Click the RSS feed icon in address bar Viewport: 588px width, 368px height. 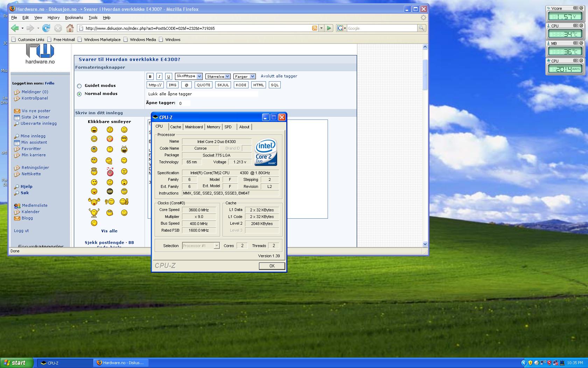pyautogui.click(x=315, y=28)
